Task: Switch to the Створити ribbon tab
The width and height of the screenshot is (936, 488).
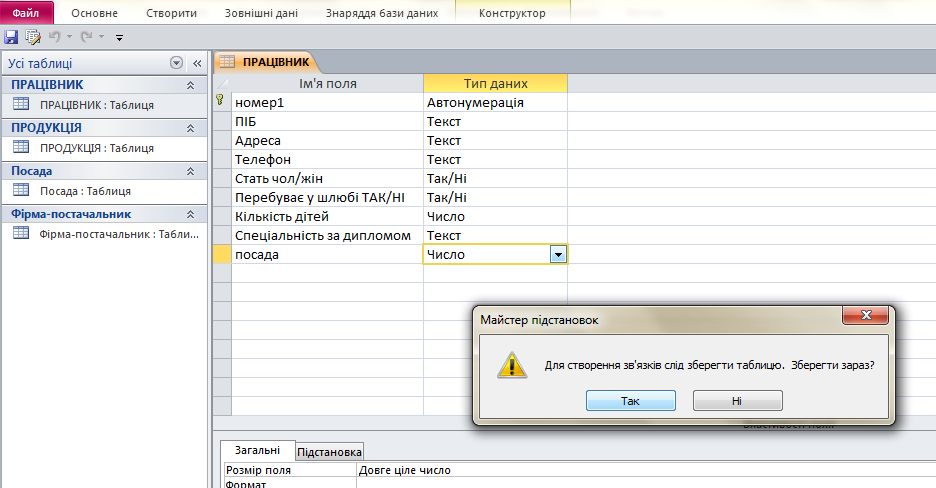Action: (171, 13)
